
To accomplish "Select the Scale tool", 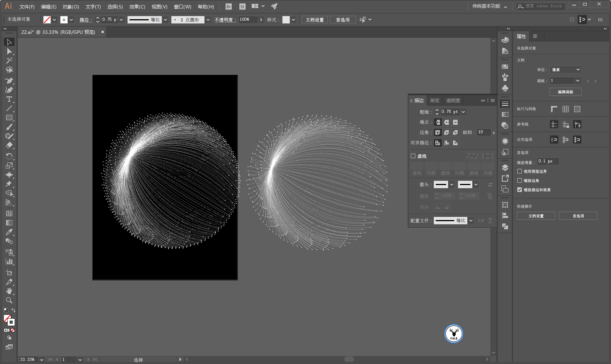I will click(9, 165).
